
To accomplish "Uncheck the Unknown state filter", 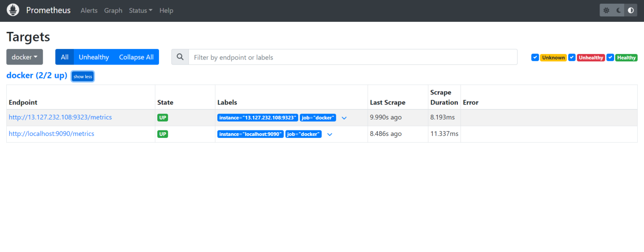I will pos(535,57).
